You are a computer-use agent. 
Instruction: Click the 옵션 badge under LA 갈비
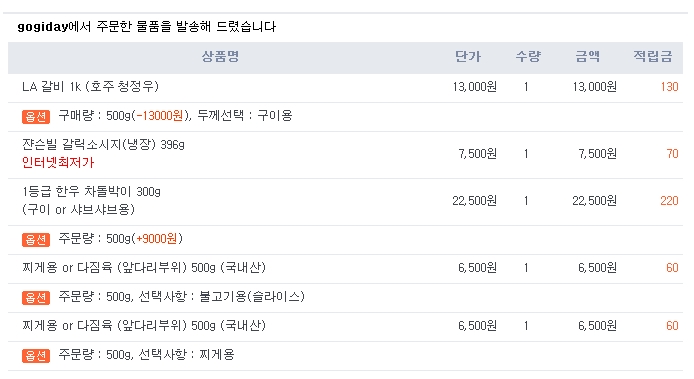coord(36,116)
